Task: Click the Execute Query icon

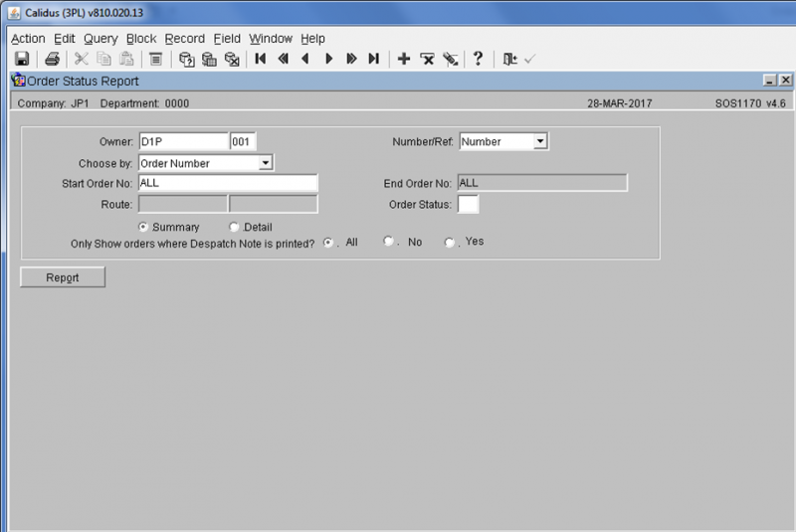Action: [209, 59]
